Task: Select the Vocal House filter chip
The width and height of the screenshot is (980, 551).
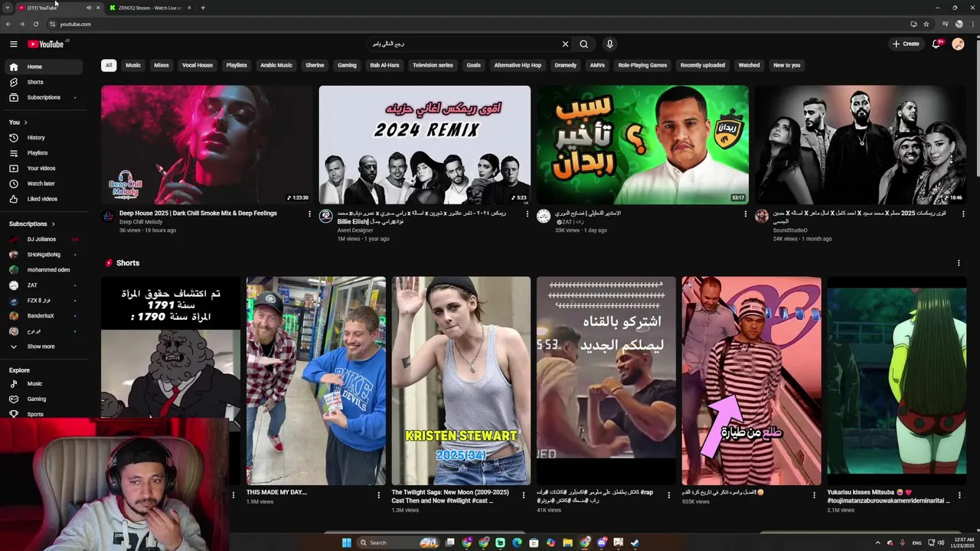Action: click(x=198, y=65)
